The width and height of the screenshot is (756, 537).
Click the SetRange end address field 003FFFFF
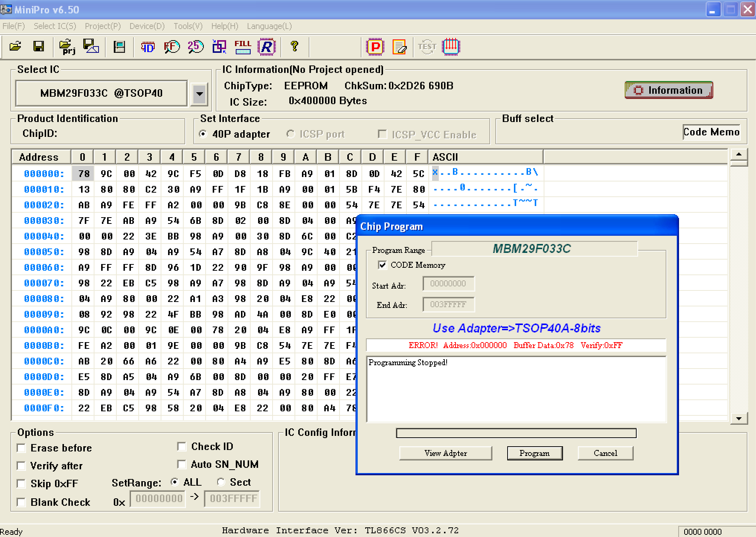pyautogui.click(x=232, y=499)
